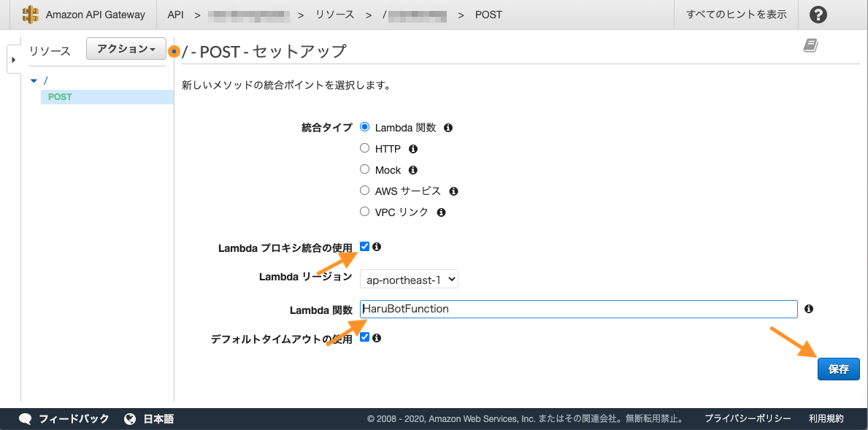Open プライバシーポリシー footer link
Viewport: 868px width, 430px height.
click(748, 419)
